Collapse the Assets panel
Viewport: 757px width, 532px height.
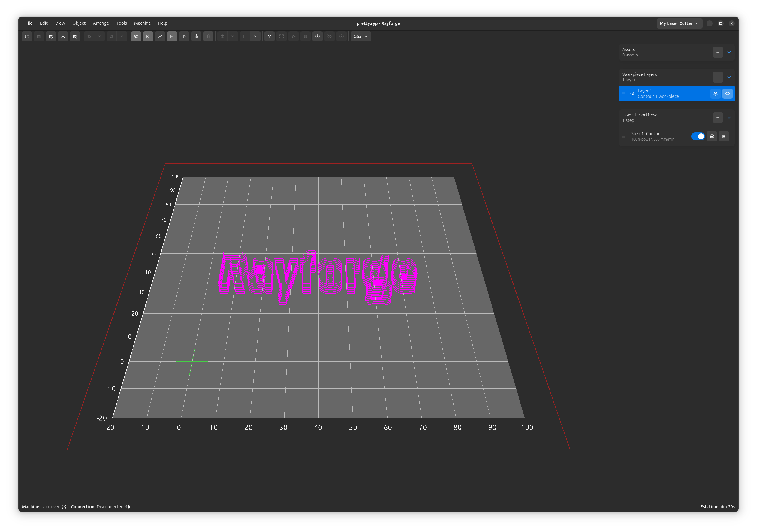729,52
